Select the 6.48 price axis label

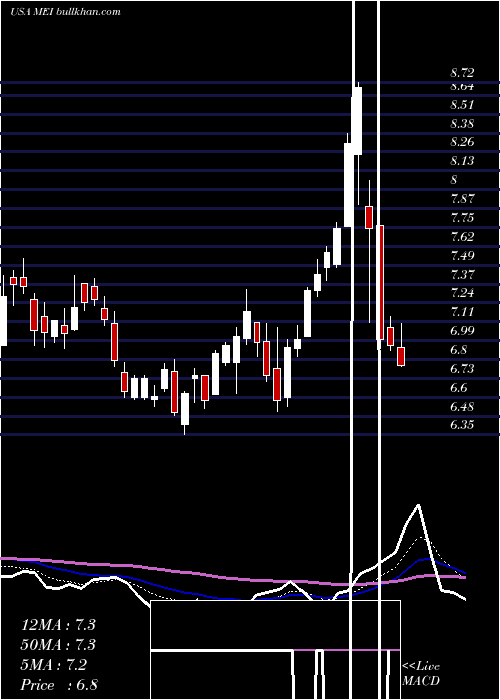[462, 407]
